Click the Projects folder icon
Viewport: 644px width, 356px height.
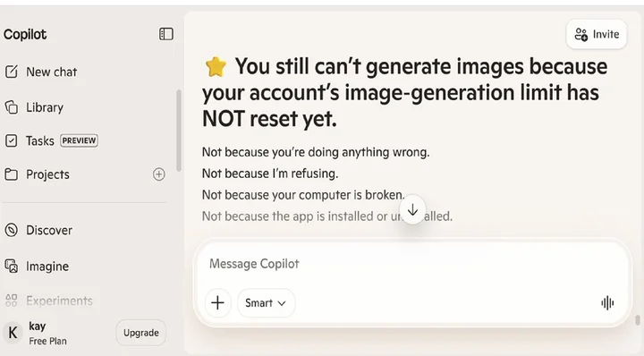point(12,174)
